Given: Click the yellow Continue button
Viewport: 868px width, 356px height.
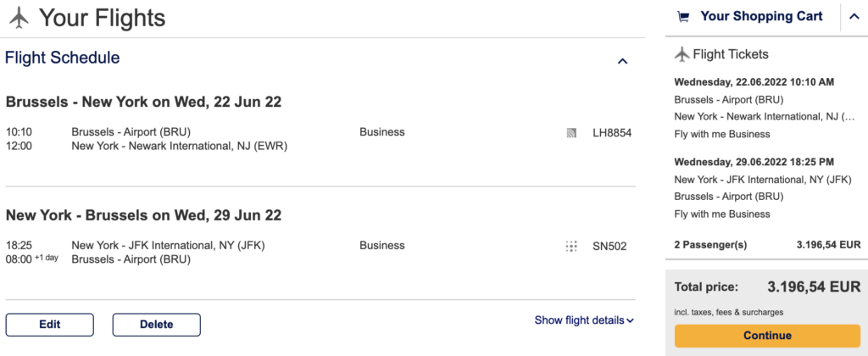Looking at the screenshot, I should point(766,336).
